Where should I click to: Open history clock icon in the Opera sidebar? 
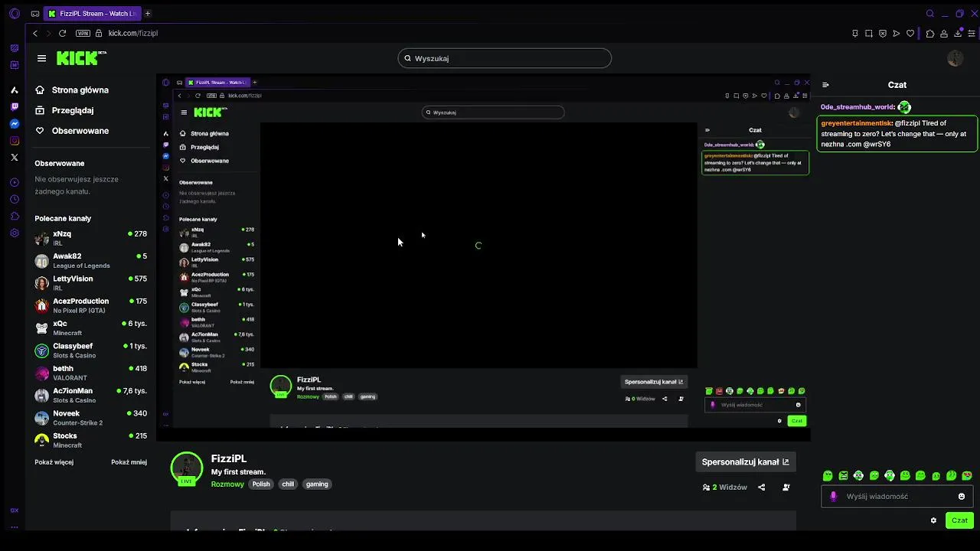15,199
